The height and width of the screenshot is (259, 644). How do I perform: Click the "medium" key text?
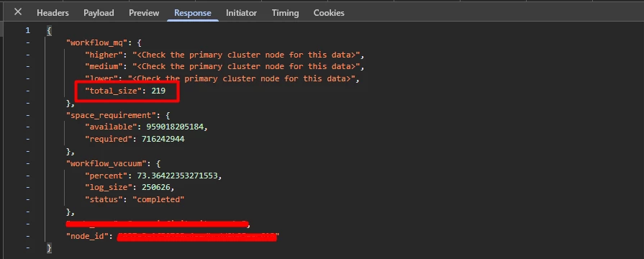tap(104, 66)
